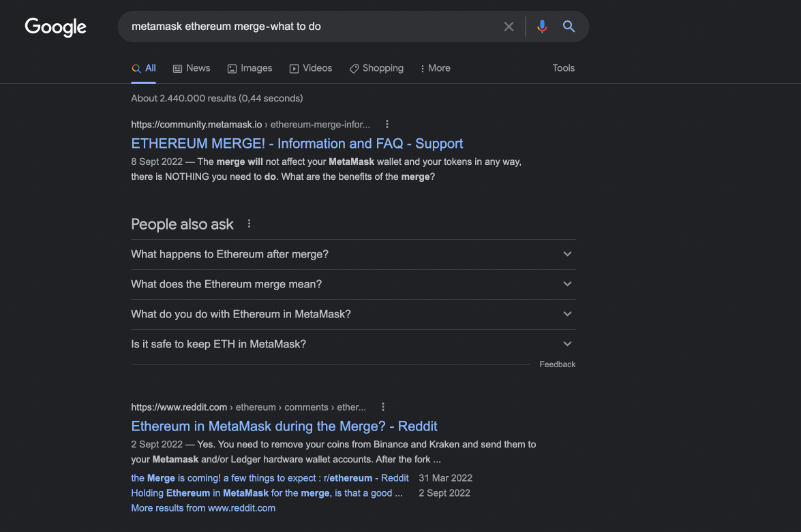Click the '31 Mar 2022' date text
This screenshot has width=801, height=532.
coord(445,478)
